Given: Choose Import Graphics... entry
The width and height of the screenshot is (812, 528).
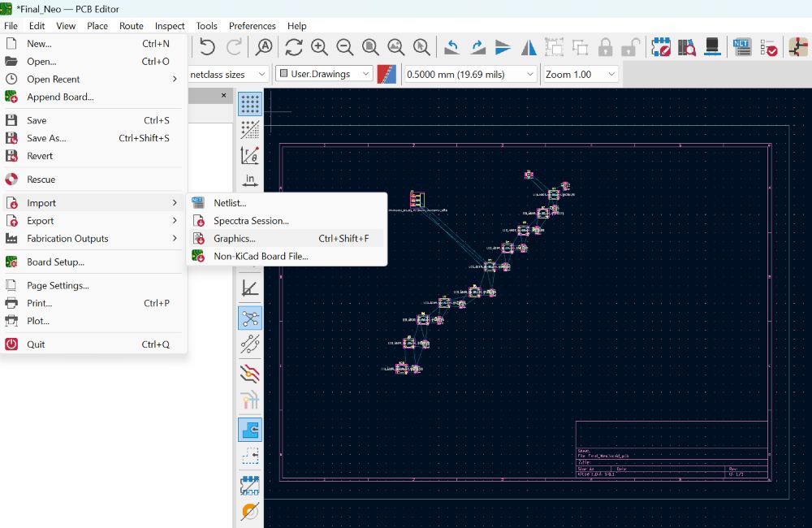Looking at the screenshot, I should click(x=287, y=238).
